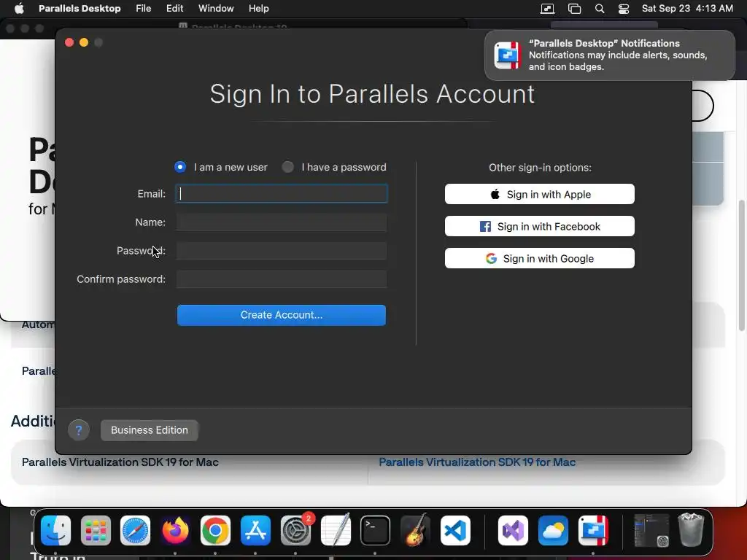Choose Sign in with Google

[x=540, y=259]
